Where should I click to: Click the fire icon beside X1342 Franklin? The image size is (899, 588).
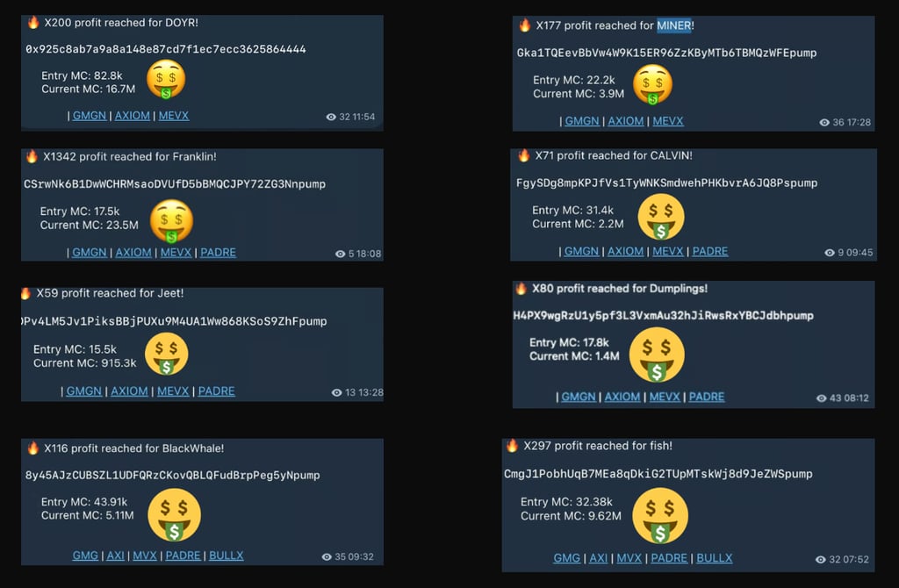[x=32, y=156]
